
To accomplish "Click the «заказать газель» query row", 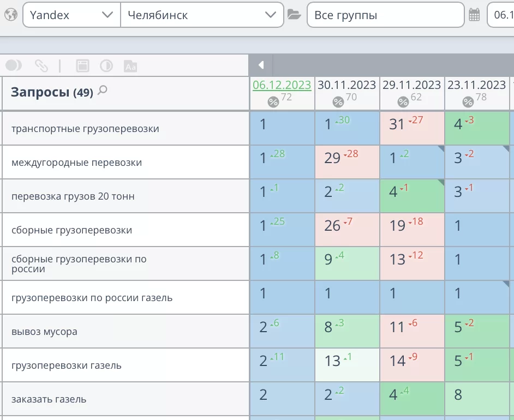I will click(49, 399).
